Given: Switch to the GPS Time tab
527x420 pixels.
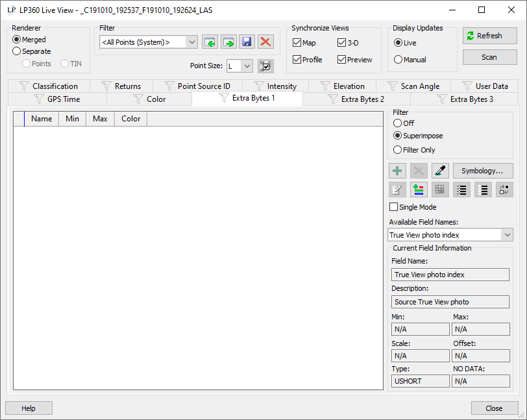Looking at the screenshot, I should [x=57, y=99].
